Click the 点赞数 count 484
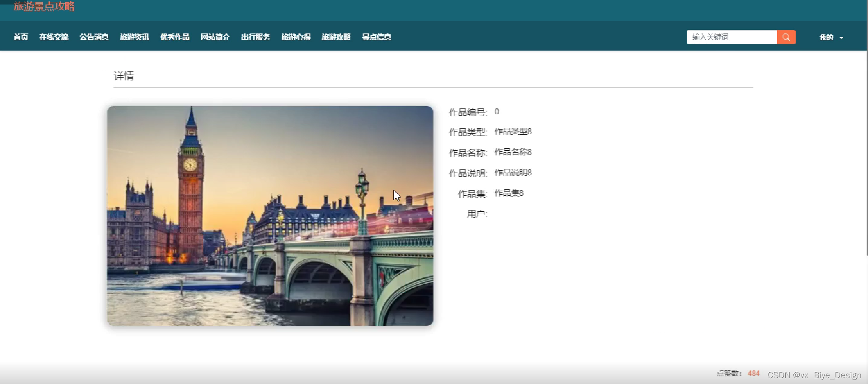This screenshot has width=868, height=384. [754, 374]
